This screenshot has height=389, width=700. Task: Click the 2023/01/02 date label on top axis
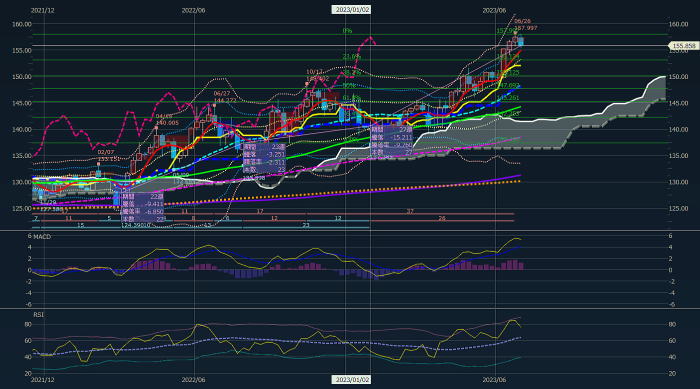(352, 9)
